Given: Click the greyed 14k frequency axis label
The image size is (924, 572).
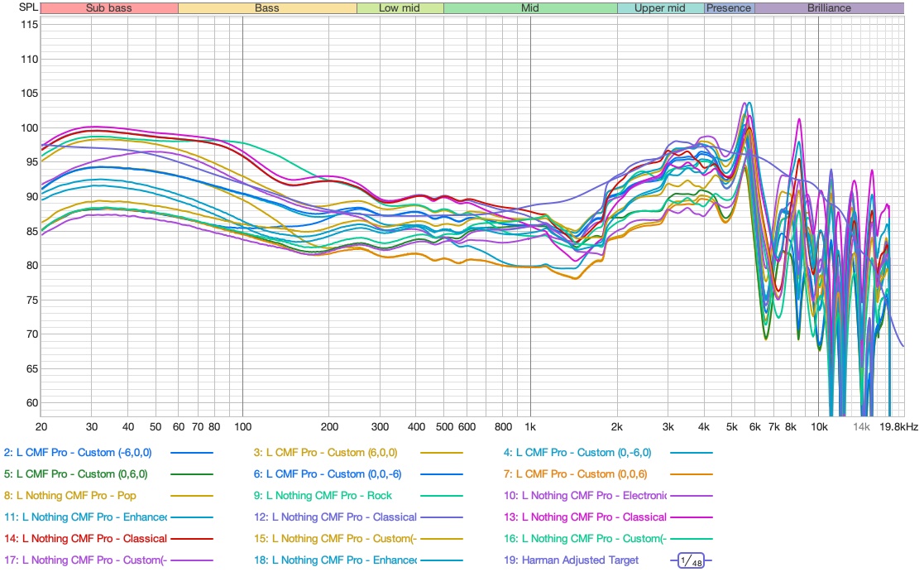Looking at the screenshot, I should point(861,427).
